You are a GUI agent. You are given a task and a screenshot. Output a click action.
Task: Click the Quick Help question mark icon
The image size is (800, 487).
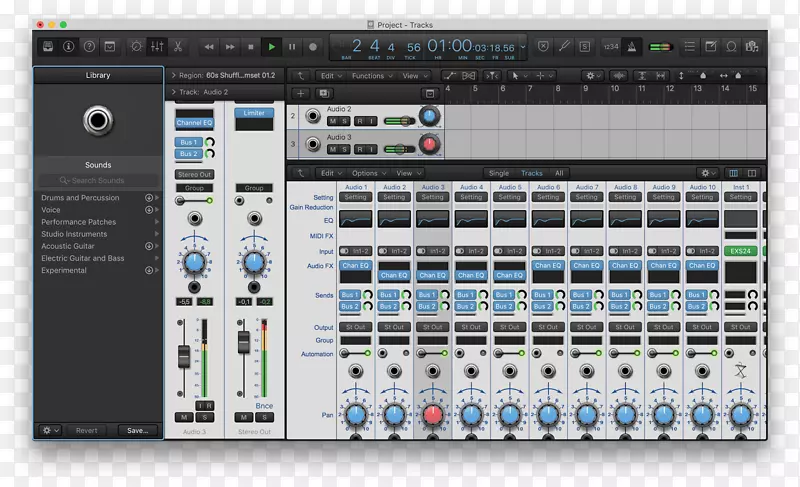click(90, 46)
